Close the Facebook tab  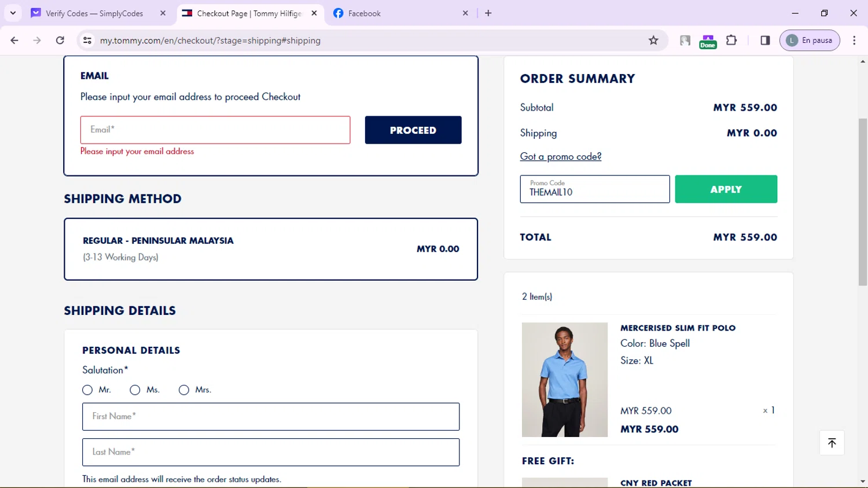coord(465,13)
